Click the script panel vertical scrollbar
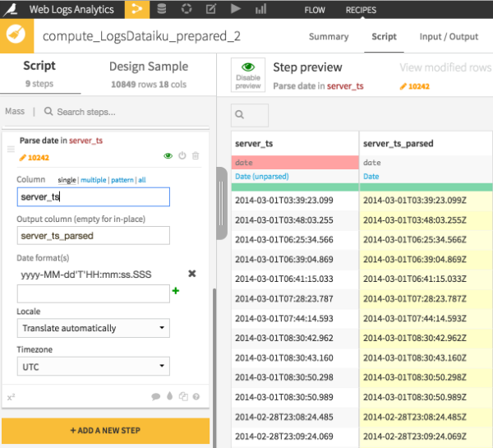The width and height of the screenshot is (493, 448). pyautogui.click(x=214, y=367)
